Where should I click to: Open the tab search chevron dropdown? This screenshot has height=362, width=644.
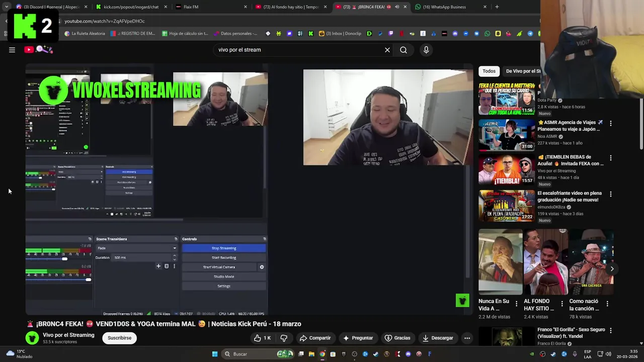(7, 7)
